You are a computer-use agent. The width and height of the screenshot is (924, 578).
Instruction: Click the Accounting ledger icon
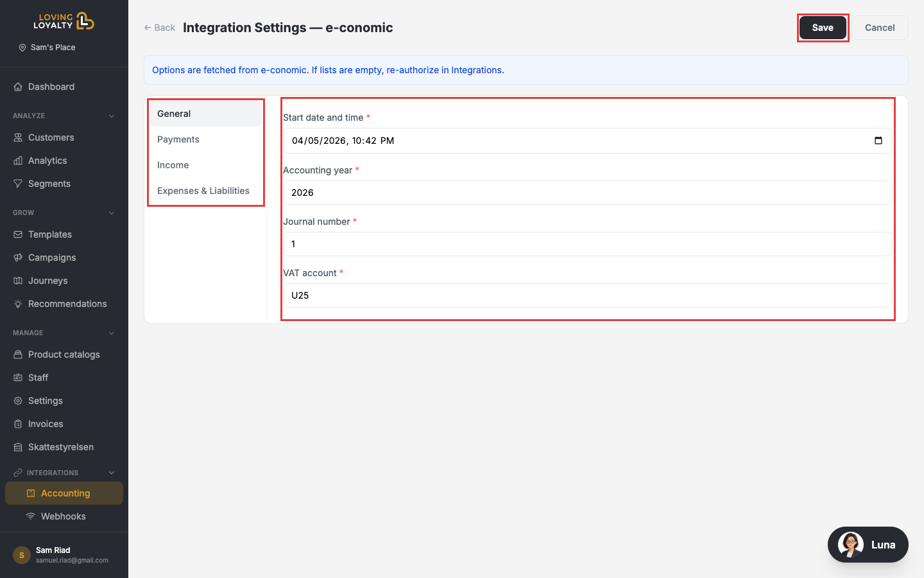click(31, 493)
